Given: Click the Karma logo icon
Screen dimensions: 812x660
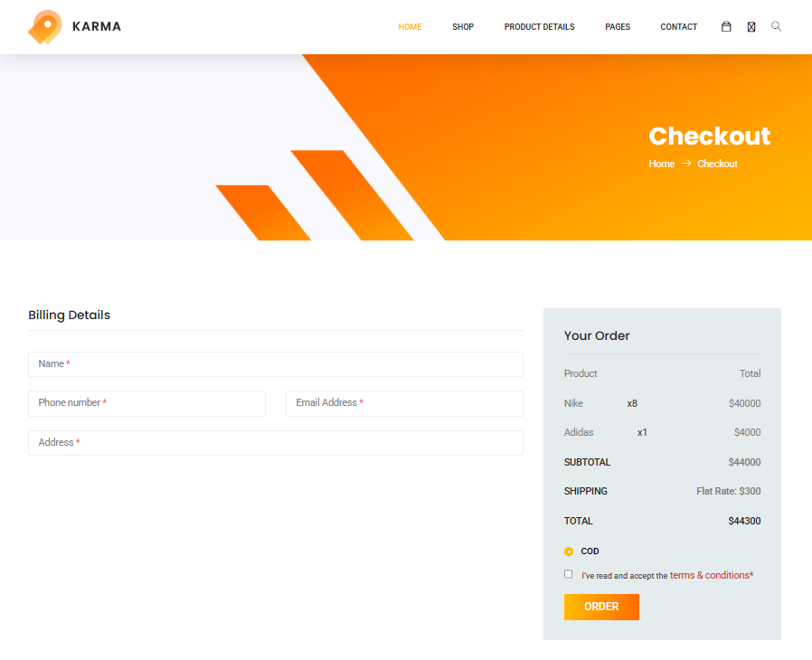Looking at the screenshot, I should pos(45,27).
